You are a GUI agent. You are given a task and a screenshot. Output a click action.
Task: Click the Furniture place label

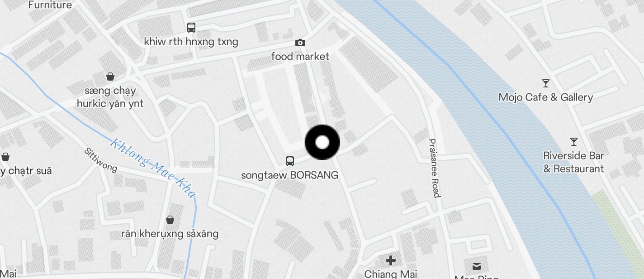[x=50, y=5]
